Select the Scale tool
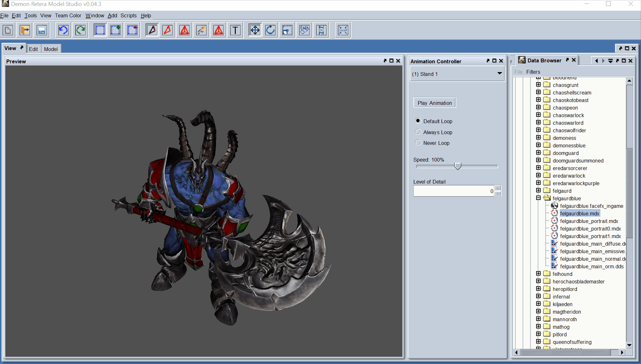Screen dimensions: 641x364 (x=287, y=30)
